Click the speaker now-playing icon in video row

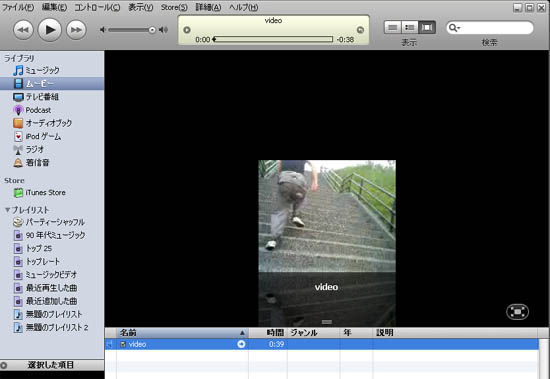(110, 344)
